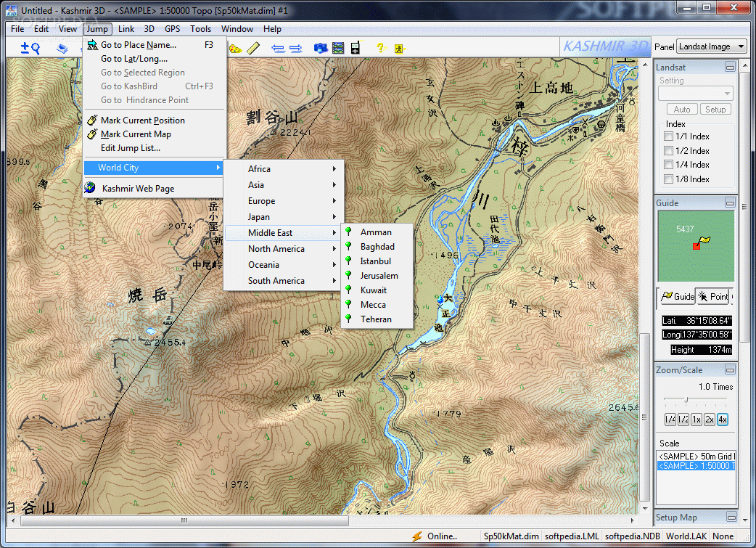The width and height of the screenshot is (756, 548).
Task: Set zoom to 2x scale button
Action: [710, 420]
